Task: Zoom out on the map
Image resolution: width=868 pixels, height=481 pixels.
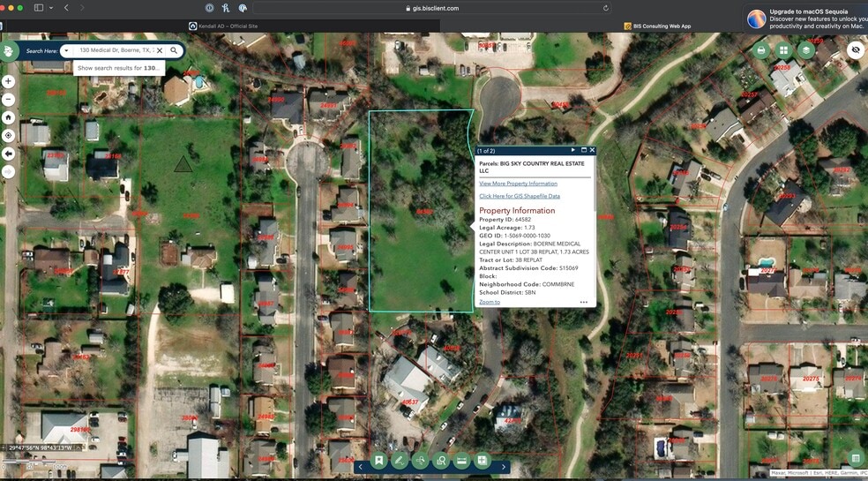Action: point(8,99)
